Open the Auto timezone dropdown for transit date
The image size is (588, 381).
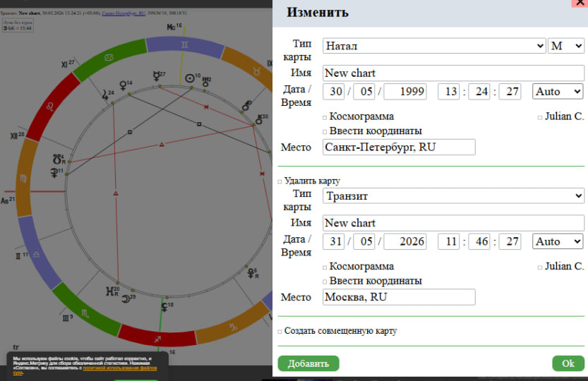click(x=558, y=241)
